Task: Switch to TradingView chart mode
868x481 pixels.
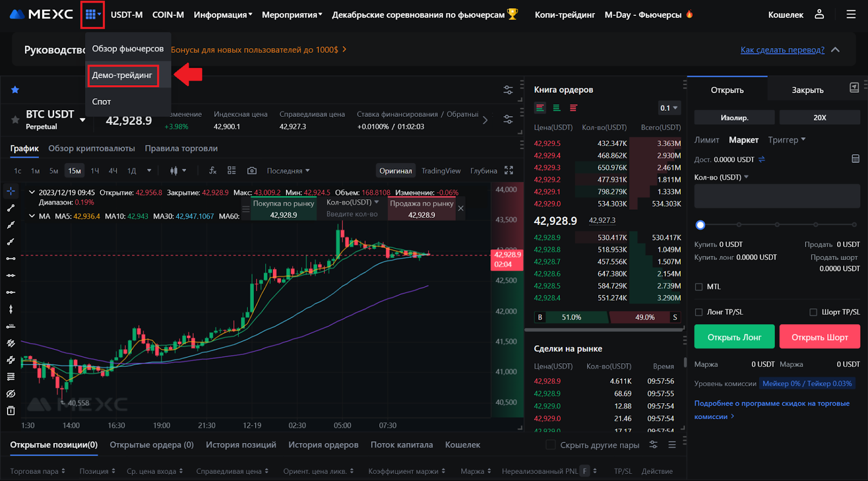Action: (x=441, y=170)
